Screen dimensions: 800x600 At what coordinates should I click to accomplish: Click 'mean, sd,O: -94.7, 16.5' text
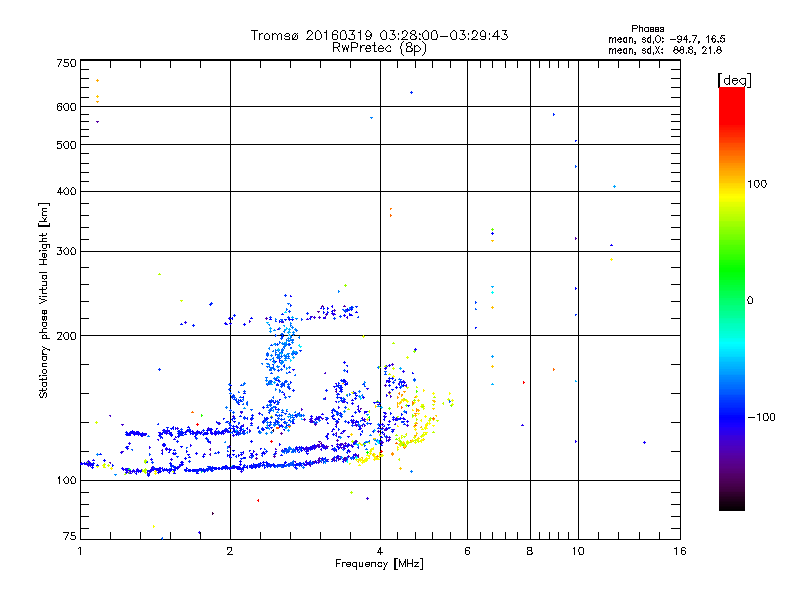666,39
